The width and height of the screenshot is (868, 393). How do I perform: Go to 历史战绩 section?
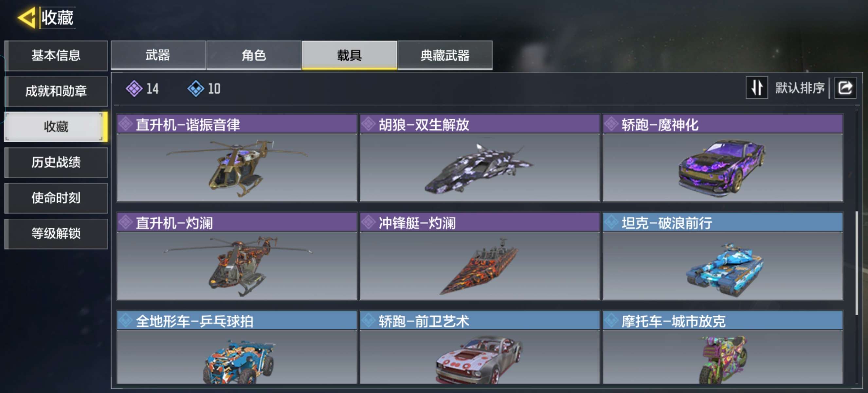click(x=56, y=162)
